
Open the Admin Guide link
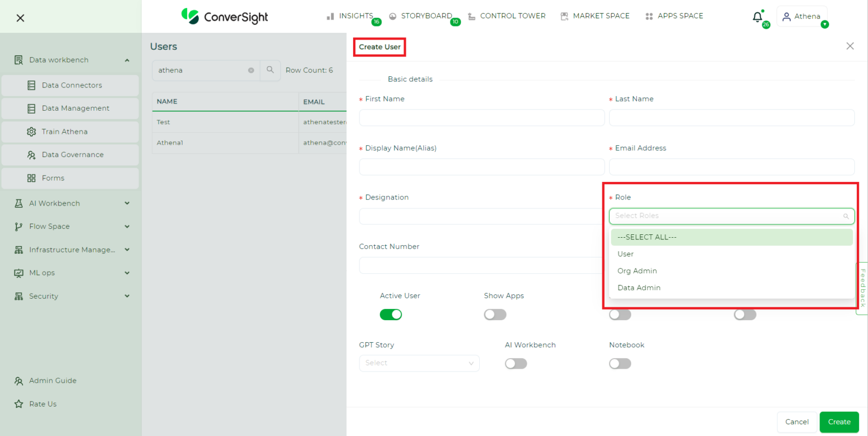[x=53, y=381]
